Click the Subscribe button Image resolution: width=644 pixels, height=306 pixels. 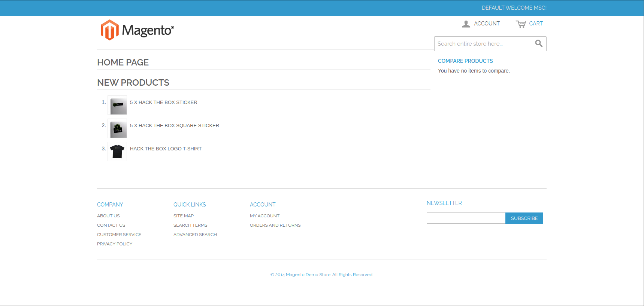tap(524, 218)
